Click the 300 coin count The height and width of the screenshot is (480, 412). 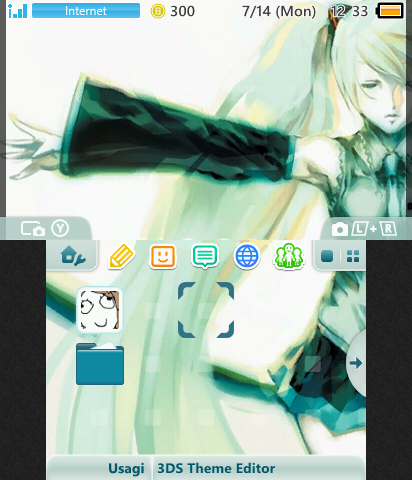coord(182,11)
